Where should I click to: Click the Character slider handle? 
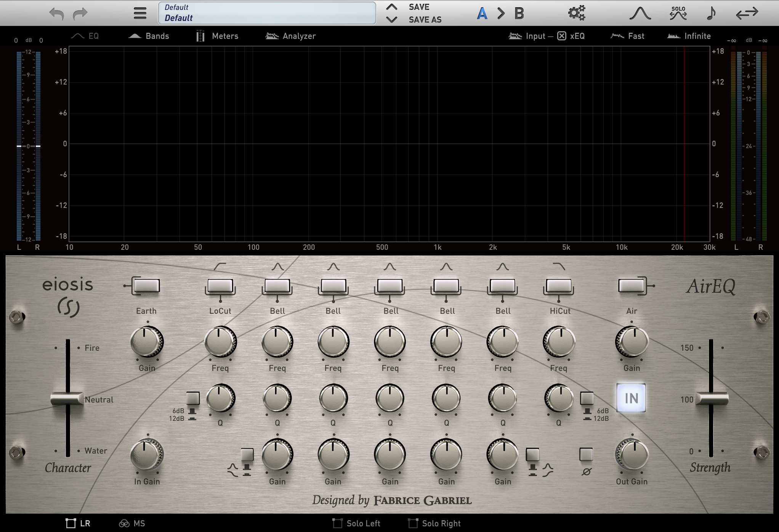click(x=67, y=399)
